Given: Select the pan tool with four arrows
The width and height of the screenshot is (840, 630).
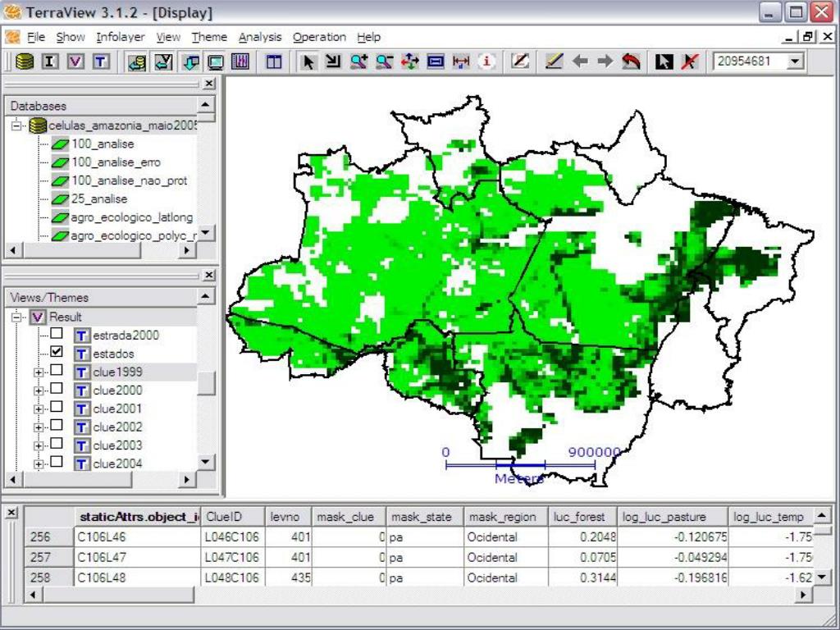Looking at the screenshot, I should 409,62.
